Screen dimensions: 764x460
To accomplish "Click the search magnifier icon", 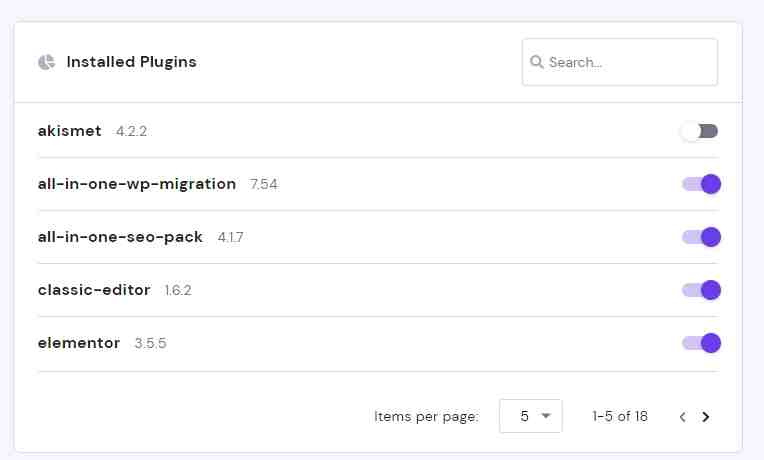I will [536, 62].
